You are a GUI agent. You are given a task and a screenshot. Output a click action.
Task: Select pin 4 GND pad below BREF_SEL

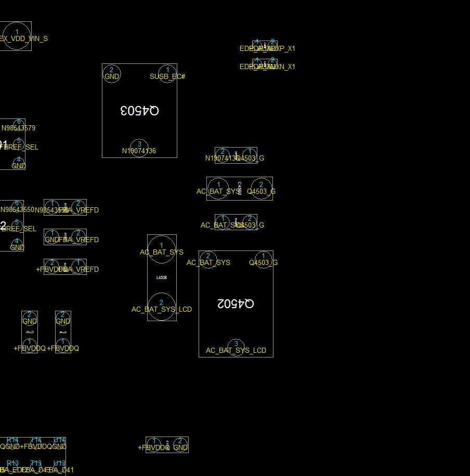17,245
